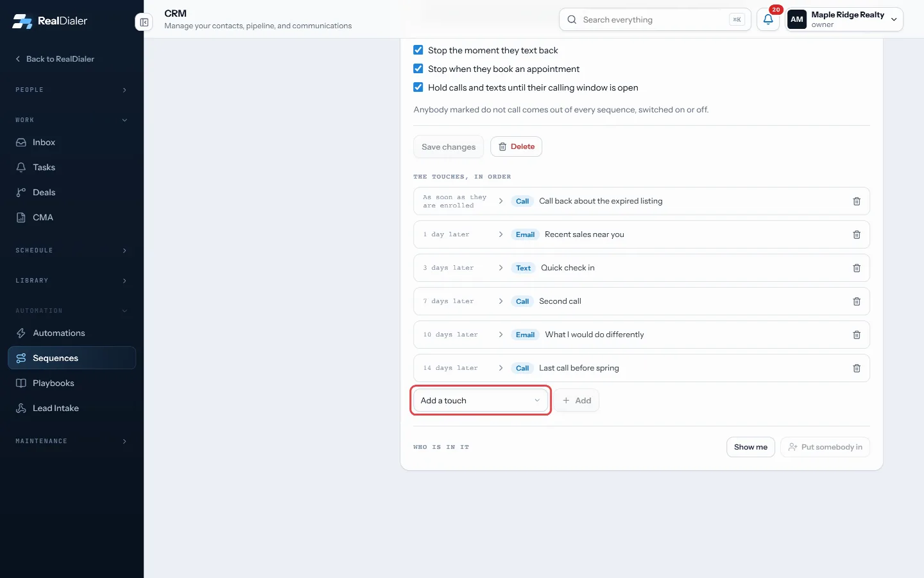This screenshot has width=924, height=578.
Task: Delete the 'Call back about the expired listing' touch
Action: 856,201
